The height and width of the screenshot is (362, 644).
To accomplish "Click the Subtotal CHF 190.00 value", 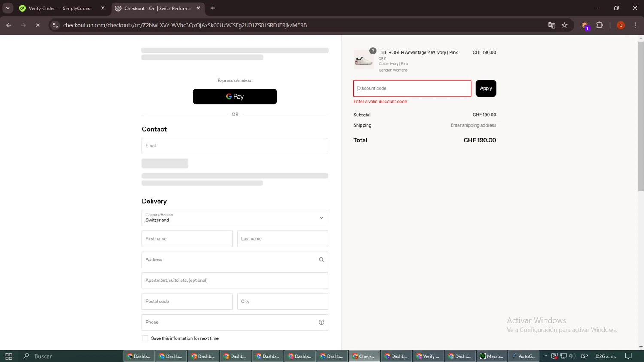I will 484,115.
